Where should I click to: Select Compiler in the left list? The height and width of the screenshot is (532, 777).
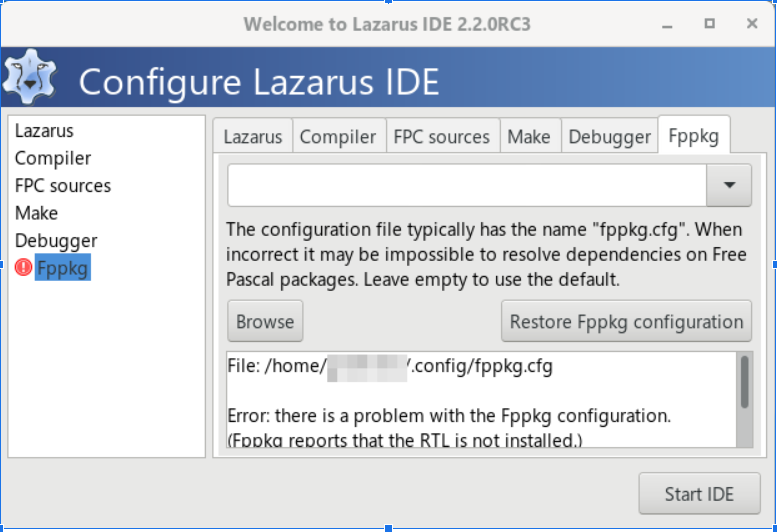pos(53,158)
